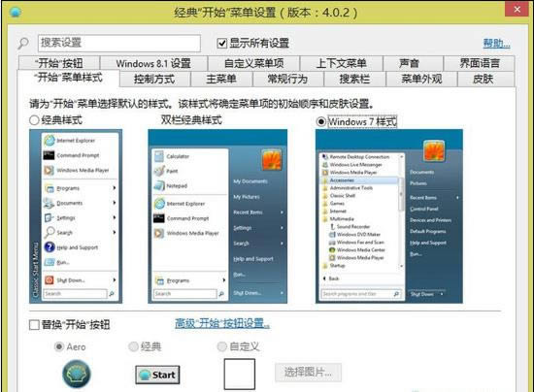Click the 双栏经典样式 label
534x392 pixels.
pos(191,119)
